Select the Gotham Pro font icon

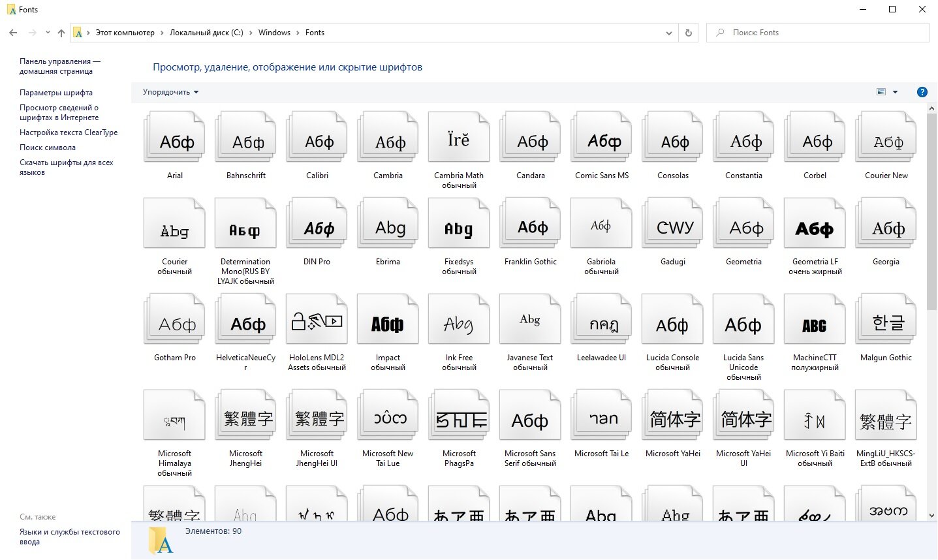tap(174, 319)
